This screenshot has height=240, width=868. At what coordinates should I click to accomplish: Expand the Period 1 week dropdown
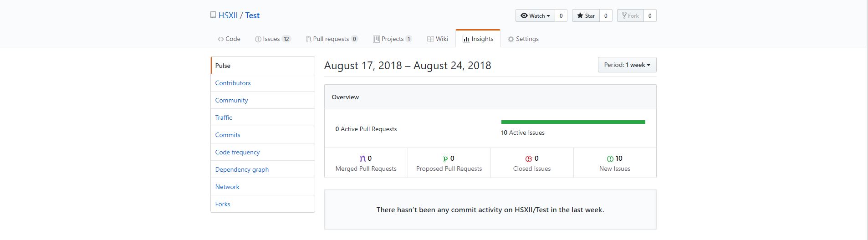pos(627,65)
